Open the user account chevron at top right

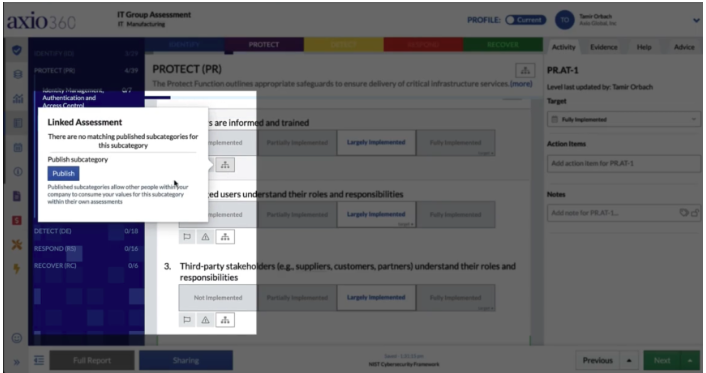click(696, 20)
